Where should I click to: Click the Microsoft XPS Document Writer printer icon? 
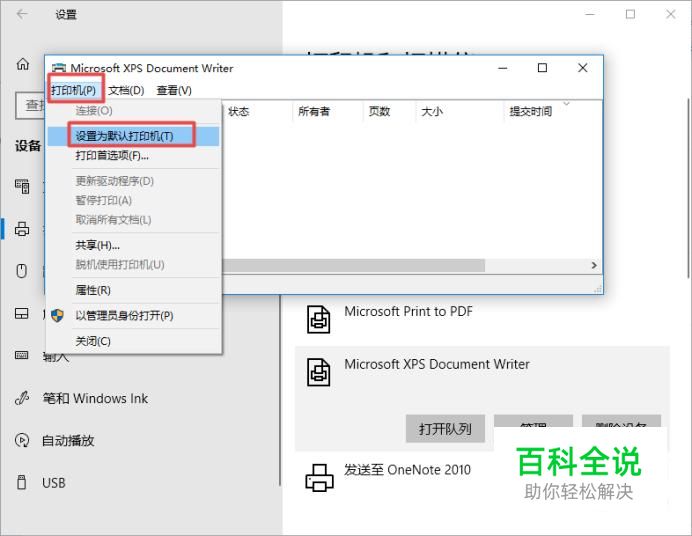318,372
